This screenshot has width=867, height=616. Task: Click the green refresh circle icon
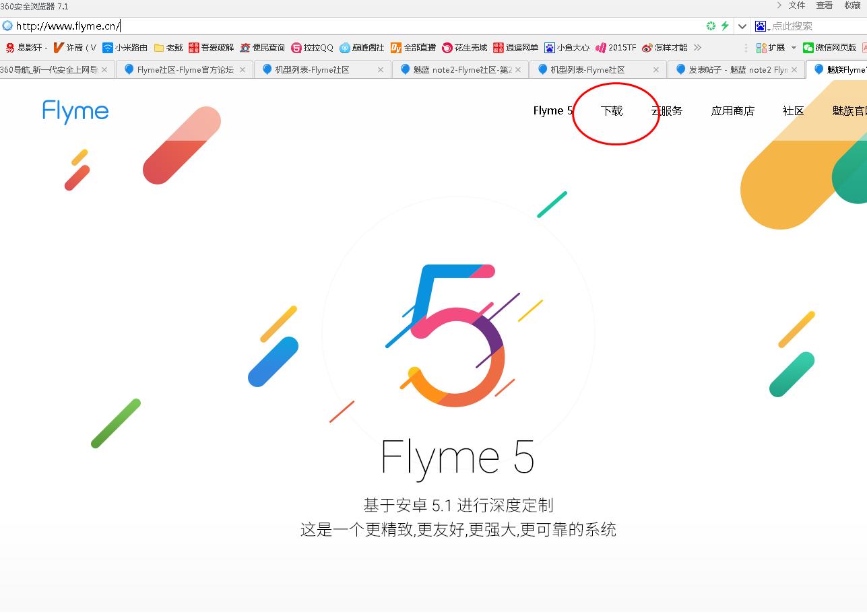(711, 26)
